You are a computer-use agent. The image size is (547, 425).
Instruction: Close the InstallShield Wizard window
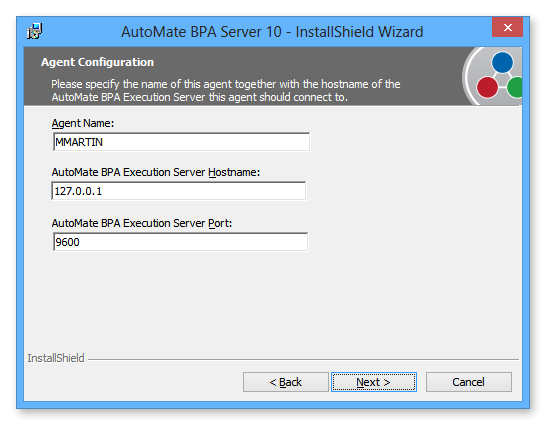507,27
